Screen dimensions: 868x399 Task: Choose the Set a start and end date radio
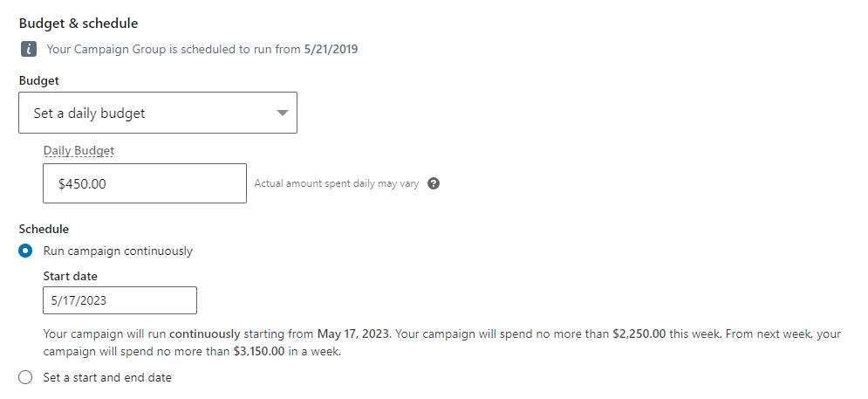pos(25,377)
